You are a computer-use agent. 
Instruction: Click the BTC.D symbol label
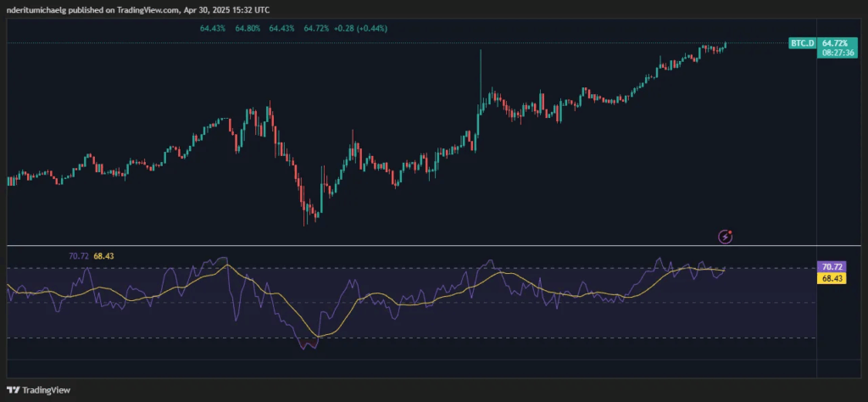click(802, 42)
